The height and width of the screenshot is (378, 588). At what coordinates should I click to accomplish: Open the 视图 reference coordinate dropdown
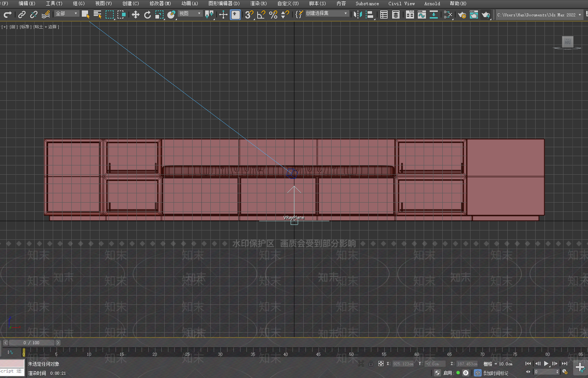pyautogui.click(x=190, y=14)
